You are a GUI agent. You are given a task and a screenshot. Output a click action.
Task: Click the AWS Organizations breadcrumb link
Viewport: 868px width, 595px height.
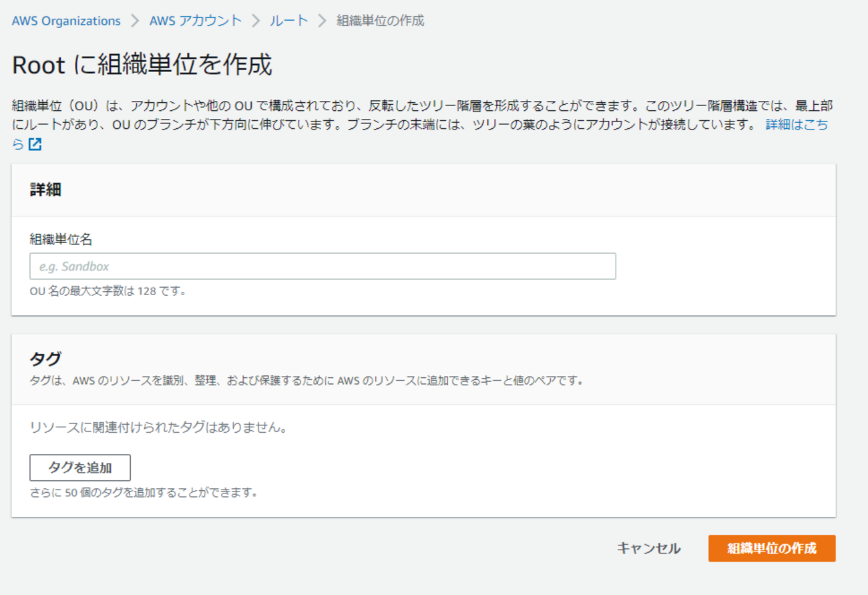[66, 21]
